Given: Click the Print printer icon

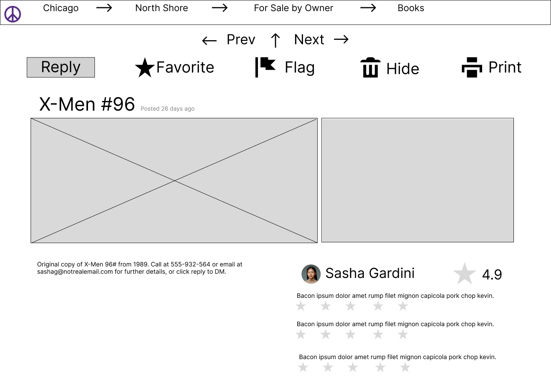Looking at the screenshot, I should [472, 67].
